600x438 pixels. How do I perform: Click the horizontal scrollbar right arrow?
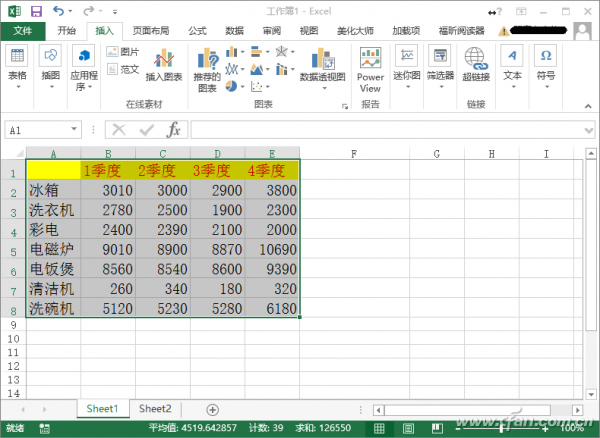pos(578,410)
